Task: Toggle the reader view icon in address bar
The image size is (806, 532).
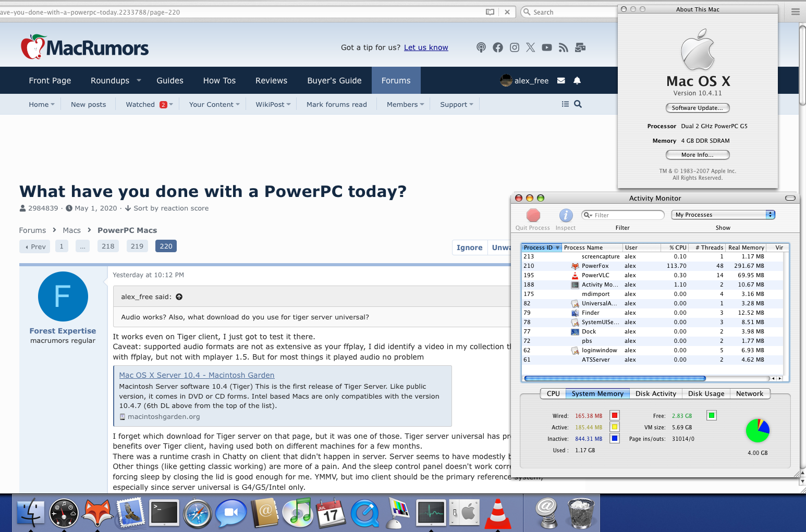Action: pyautogui.click(x=490, y=12)
